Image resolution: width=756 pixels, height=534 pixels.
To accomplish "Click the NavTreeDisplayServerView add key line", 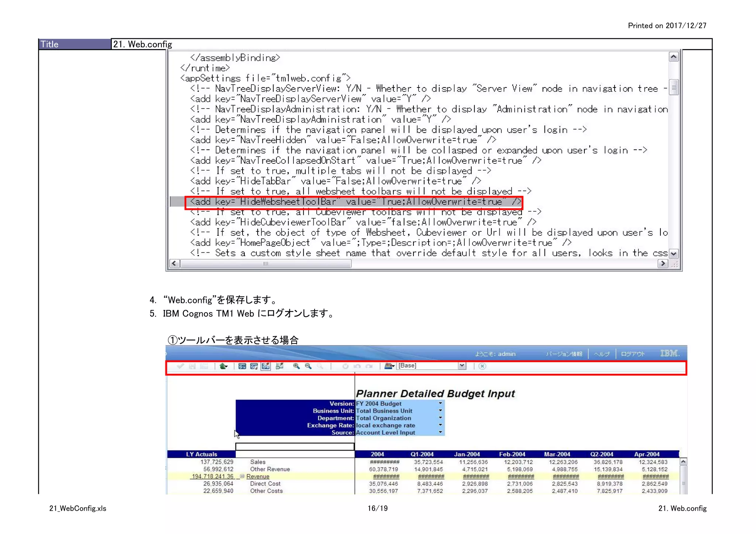I will (310, 99).
